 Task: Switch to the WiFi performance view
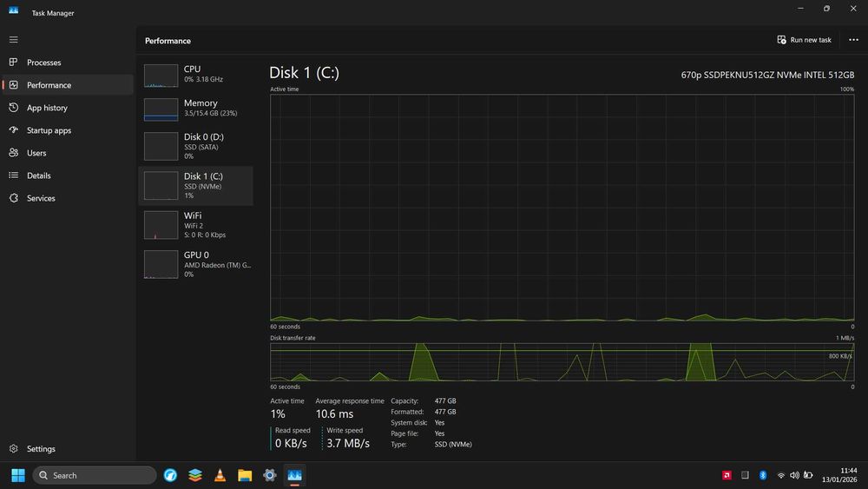pos(196,225)
